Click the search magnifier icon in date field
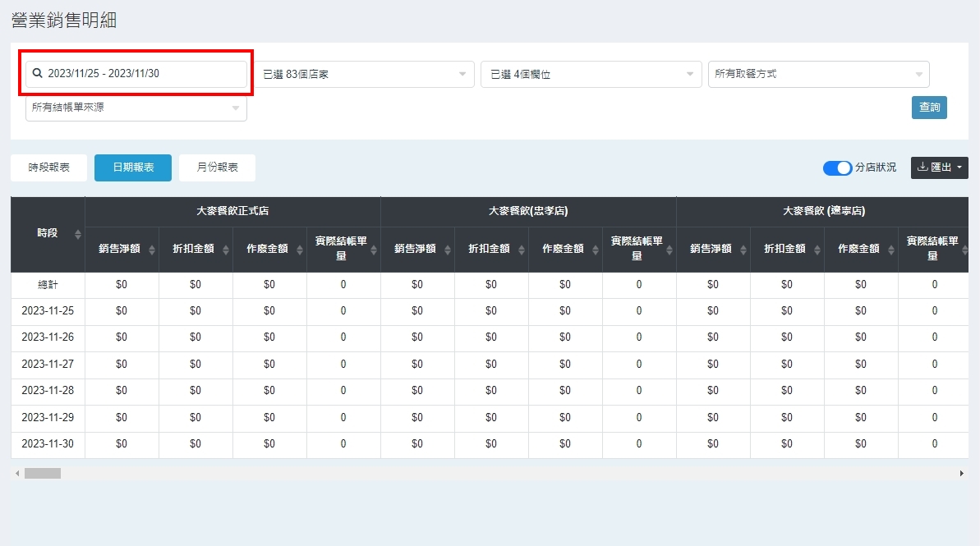Viewport: 980px width, 546px height. tap(37, 74)
